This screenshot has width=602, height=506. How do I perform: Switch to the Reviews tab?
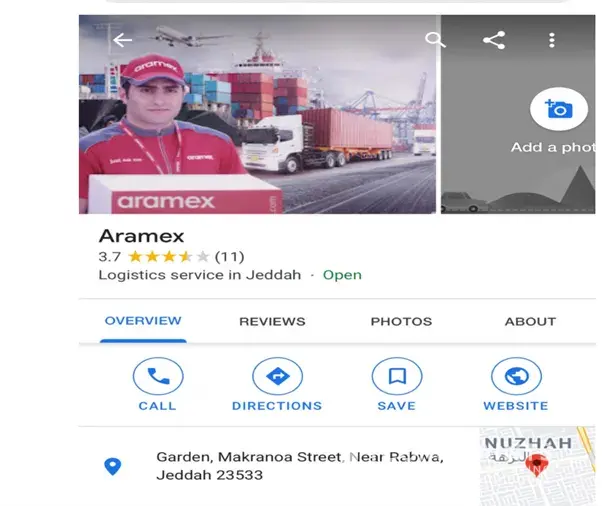pyautogui.click(x=272, y=321)
